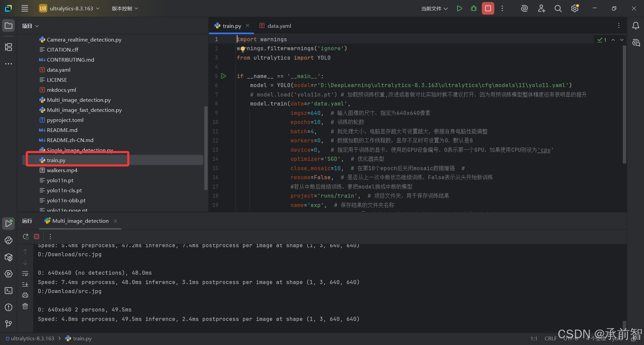Select Multi_image_fast_detection.py file
Viewport: 644px width, 345px height.
pos(84,110)
